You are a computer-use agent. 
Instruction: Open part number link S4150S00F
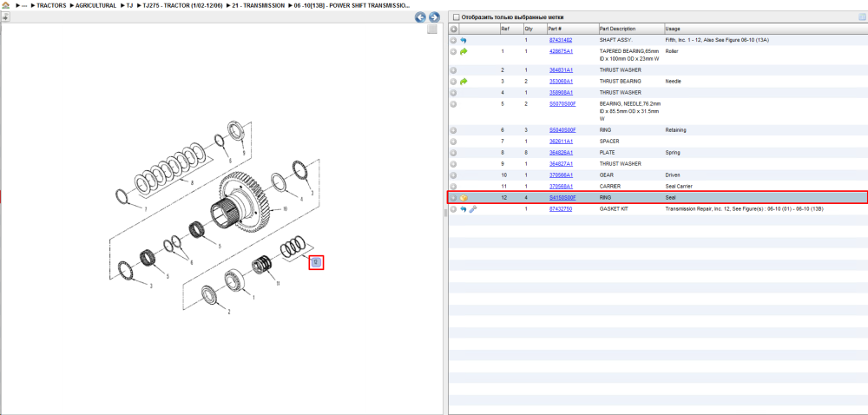tap(562, 198)
